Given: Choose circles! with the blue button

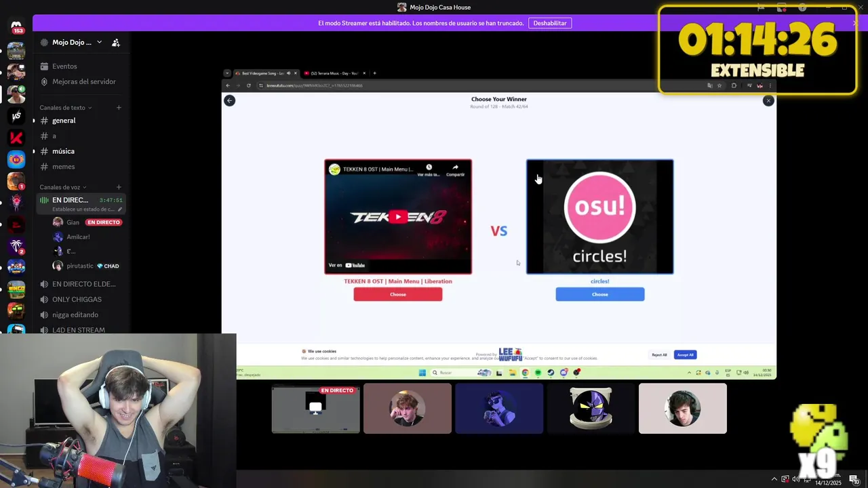Looking at the screenshot, I should tap(600, 294).
